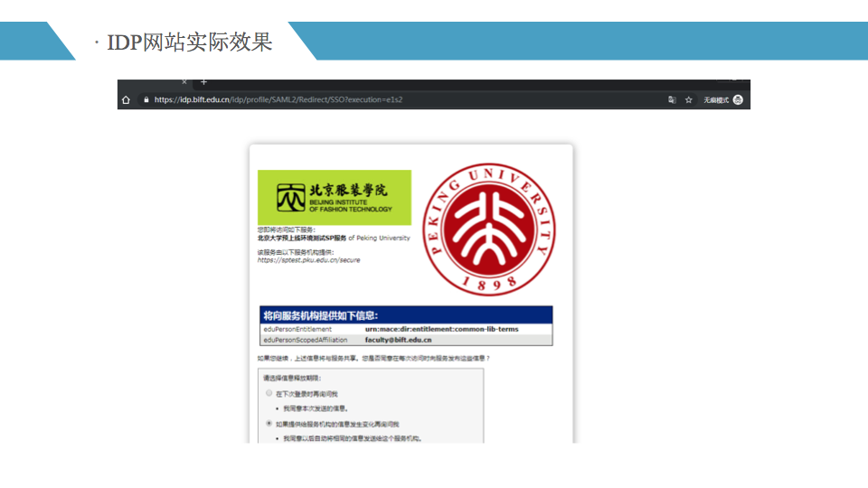Click the Beijing Institute of Fashion Technology logo
This screenshot has height=488, width=868.
point(334,197)
